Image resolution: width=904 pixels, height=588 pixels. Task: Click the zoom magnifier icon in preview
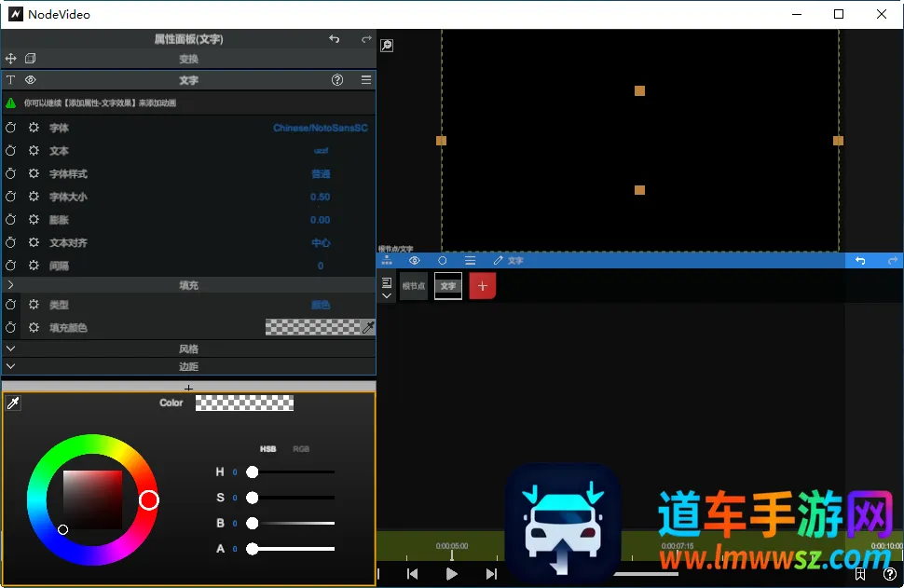387,46
